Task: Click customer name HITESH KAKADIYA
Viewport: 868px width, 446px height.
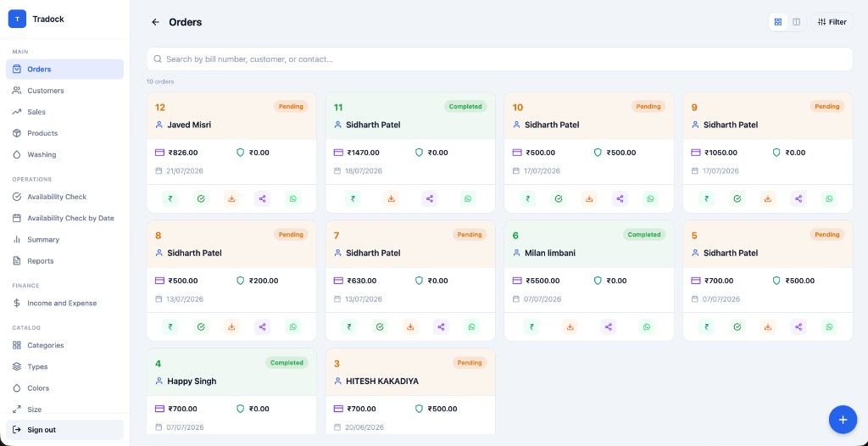Action: (382, 382)
